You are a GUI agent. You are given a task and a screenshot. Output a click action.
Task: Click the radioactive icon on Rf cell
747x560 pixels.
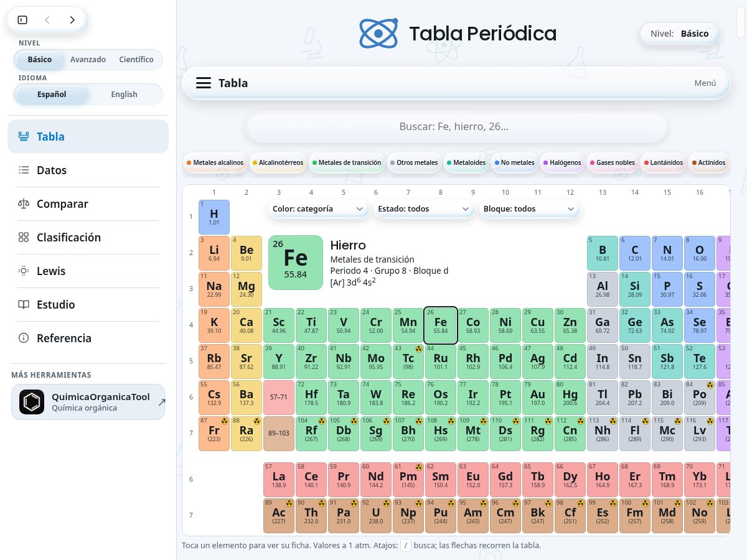pyautogui.click(x=321, y=421)
